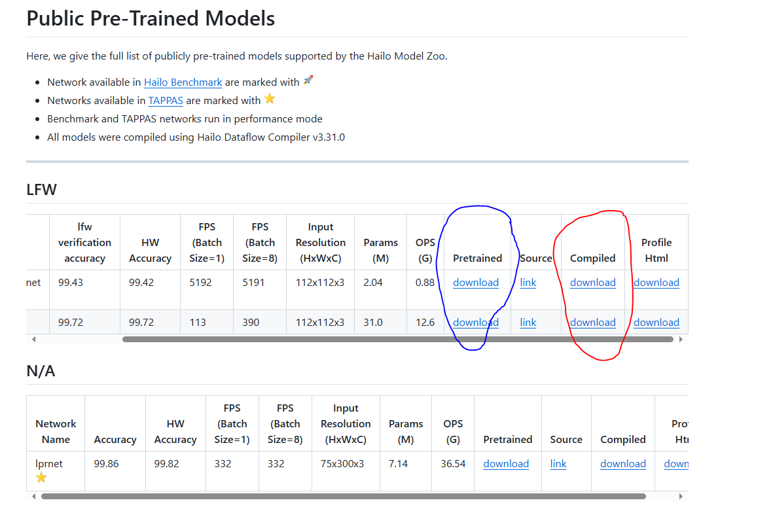773x532 pixels.
Task: Select the star icon under lprnet
Action: (x=41, y=477)
